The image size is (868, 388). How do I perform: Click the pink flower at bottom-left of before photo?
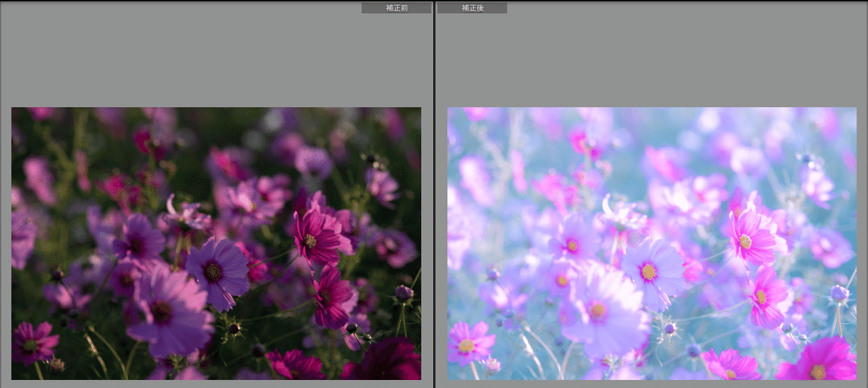[32, 344]
